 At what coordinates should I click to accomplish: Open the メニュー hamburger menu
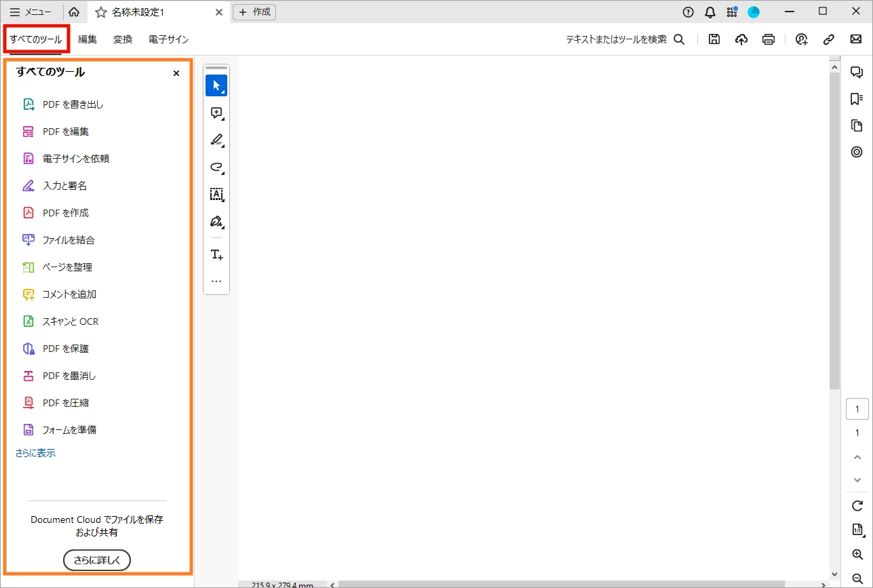(31, 12)
